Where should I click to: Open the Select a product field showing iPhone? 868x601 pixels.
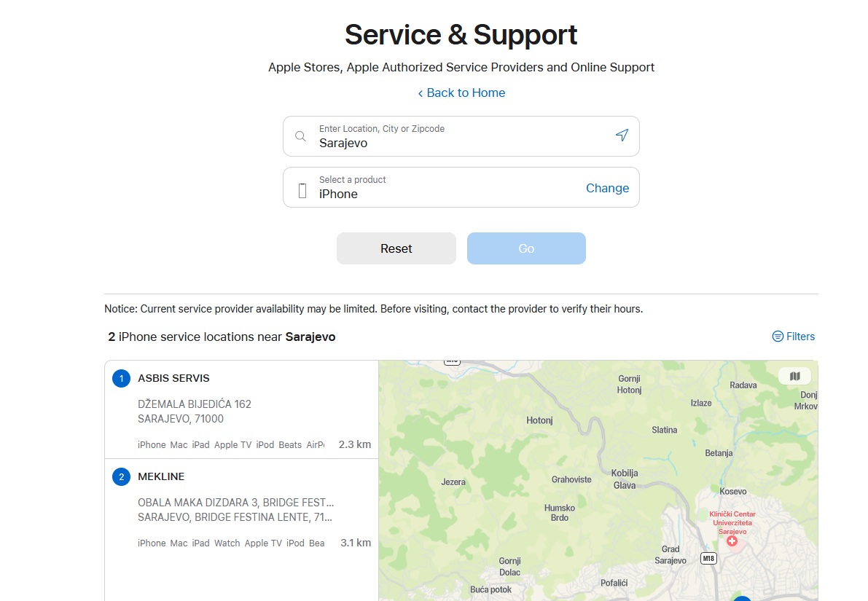point(461,188)
